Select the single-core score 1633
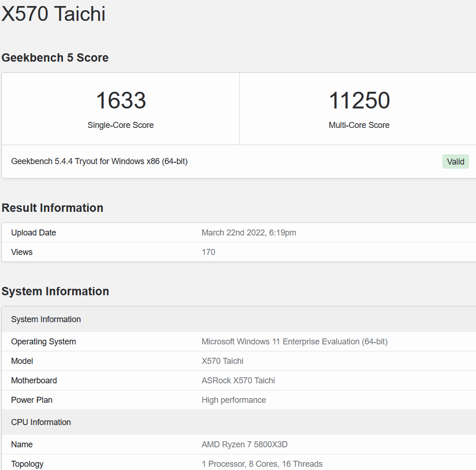This screenshot has height=470, width=476. pos(121,100)
